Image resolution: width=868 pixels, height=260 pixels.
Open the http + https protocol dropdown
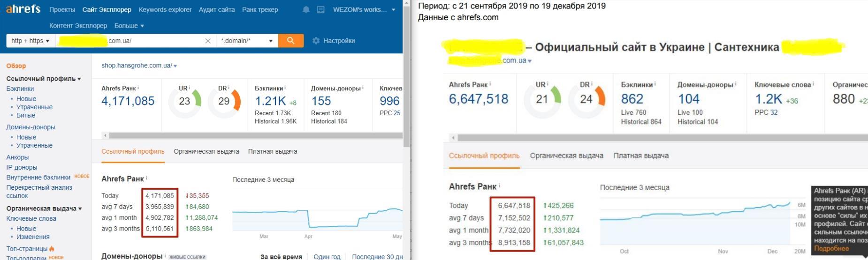pos(30,41)
